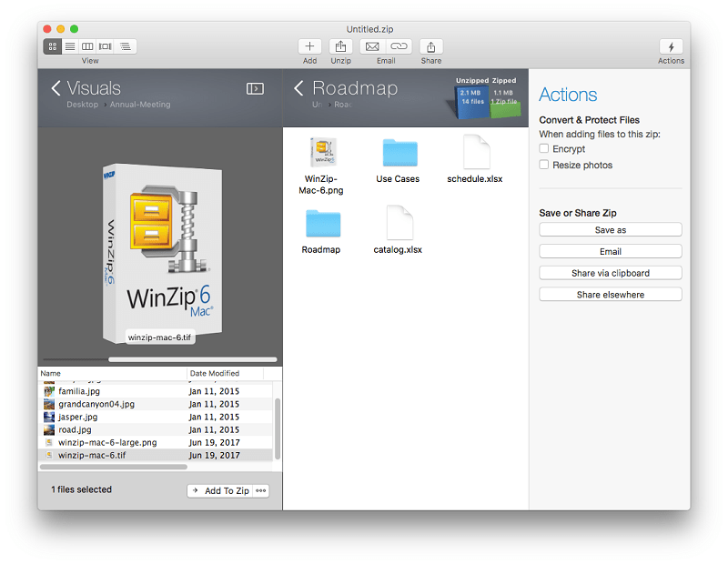This screenshot has height=564, width=728.
Task: Select the Use Cases folder icon
Action: [399, 152]
